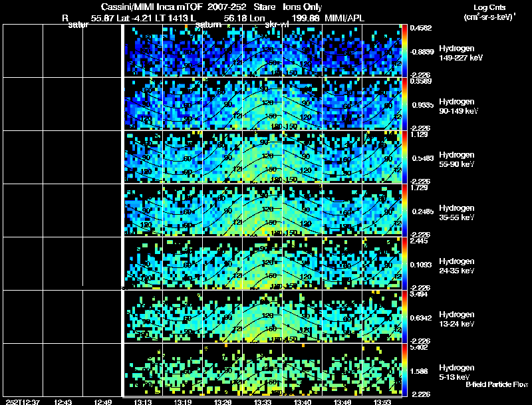Click the '12:49' time axis label

click(x=103, y=402)
